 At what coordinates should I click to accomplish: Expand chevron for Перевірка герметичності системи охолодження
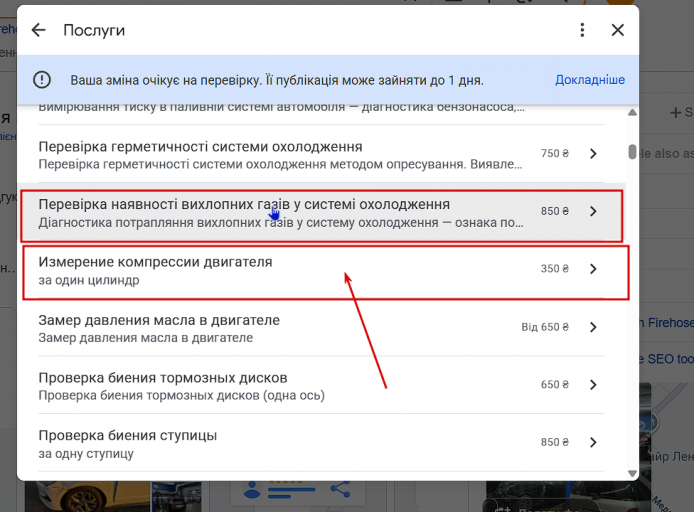594,154
